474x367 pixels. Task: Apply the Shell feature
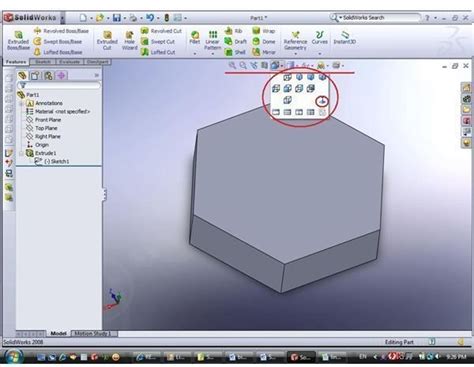pyautogui.click(x=235, y=52)
